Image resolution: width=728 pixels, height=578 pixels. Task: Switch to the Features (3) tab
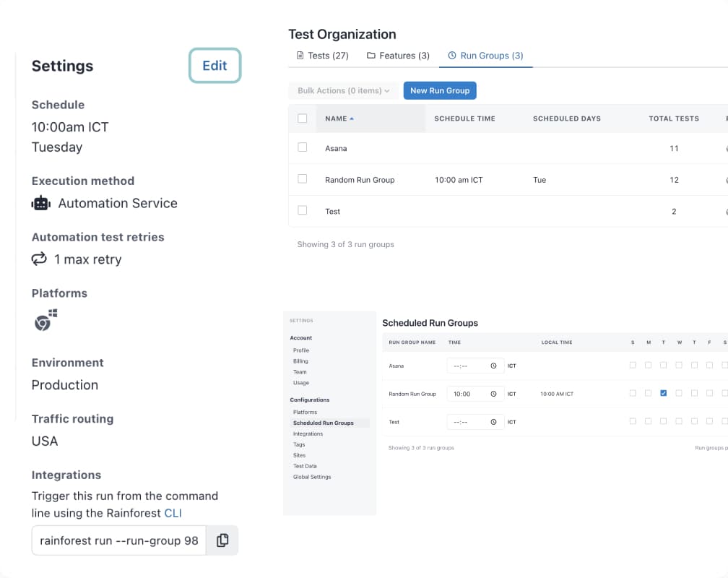(x=399, y=56)
